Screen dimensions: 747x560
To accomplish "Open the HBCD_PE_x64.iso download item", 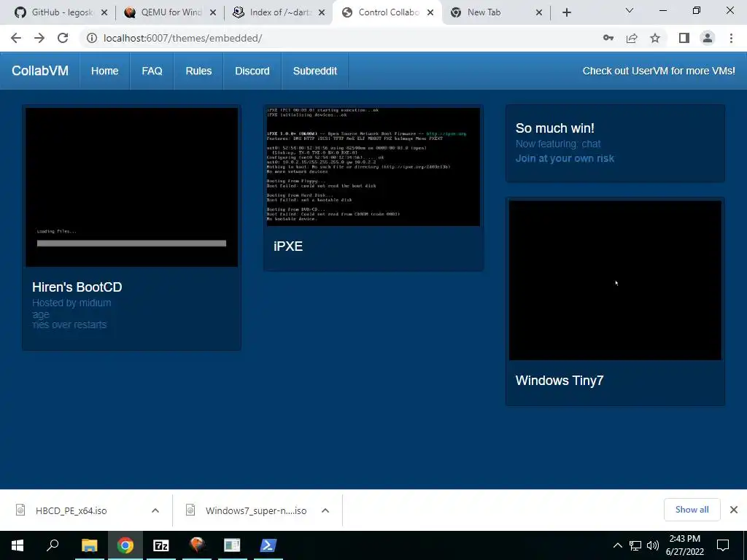I will pos(71,510).
